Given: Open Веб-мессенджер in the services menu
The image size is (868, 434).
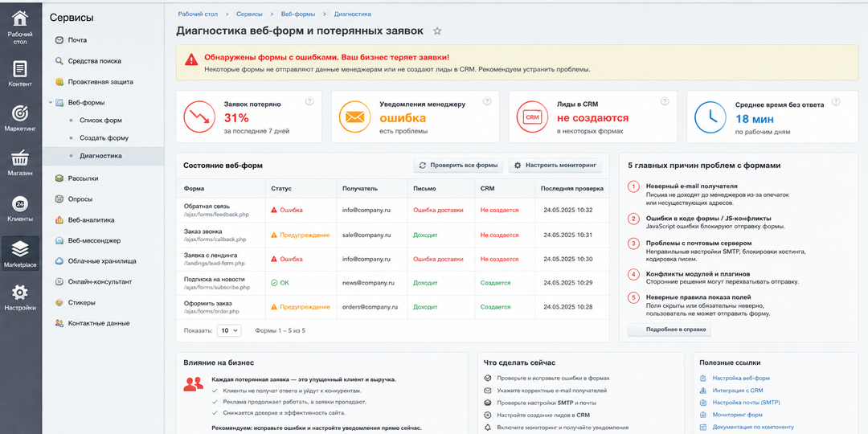Looking at the screenshot, I should [94, 241].
